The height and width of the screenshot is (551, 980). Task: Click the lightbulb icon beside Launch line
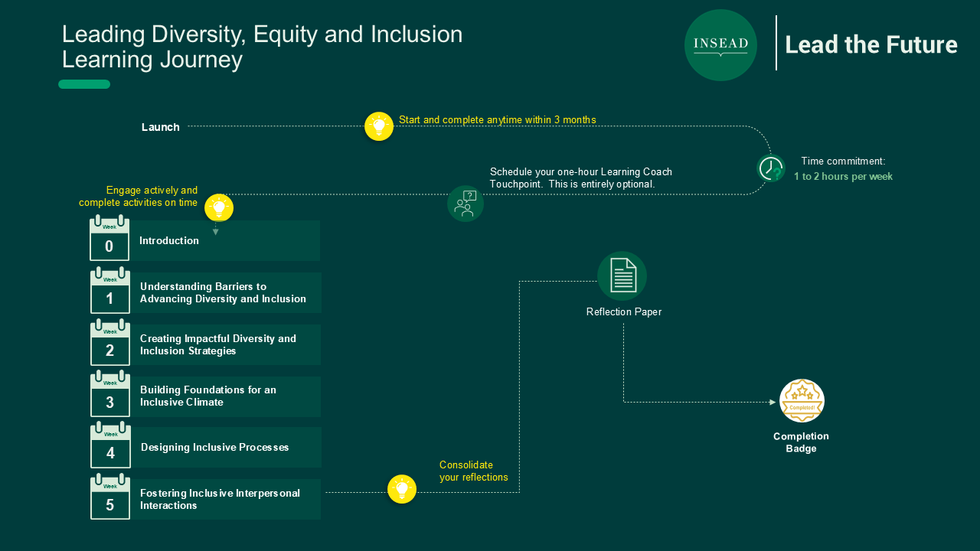pos(379,126)
